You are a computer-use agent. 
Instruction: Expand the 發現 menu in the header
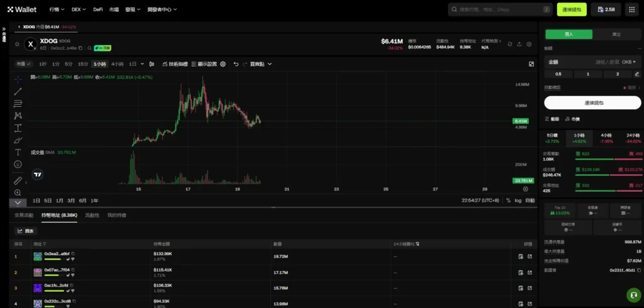click(x=133, y=9)
